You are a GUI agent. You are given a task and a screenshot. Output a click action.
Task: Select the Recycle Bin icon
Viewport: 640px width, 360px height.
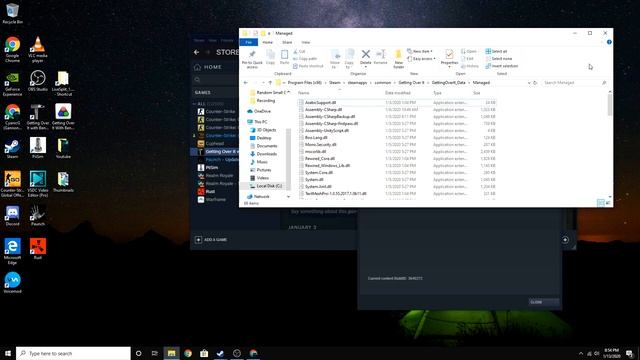click(12, 13)
